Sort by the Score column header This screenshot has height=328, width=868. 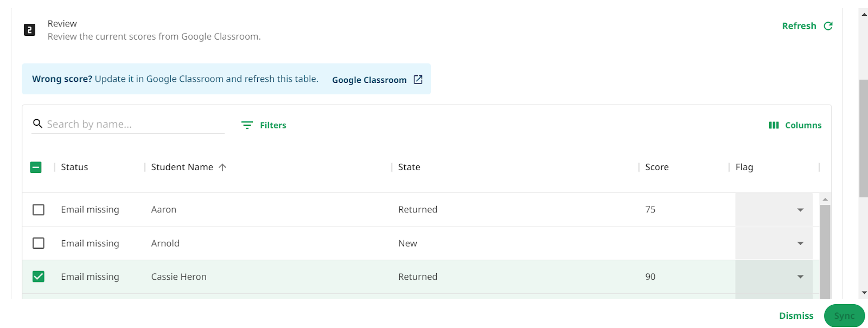[656, 168]
